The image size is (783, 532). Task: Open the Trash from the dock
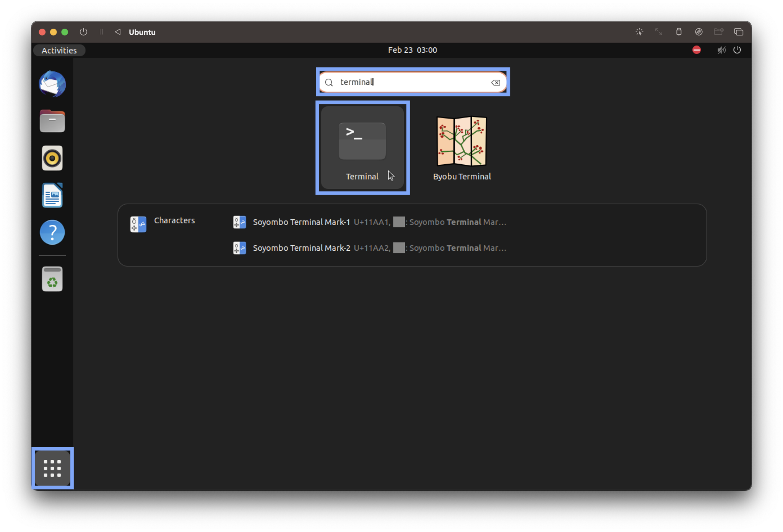(52, 279)
